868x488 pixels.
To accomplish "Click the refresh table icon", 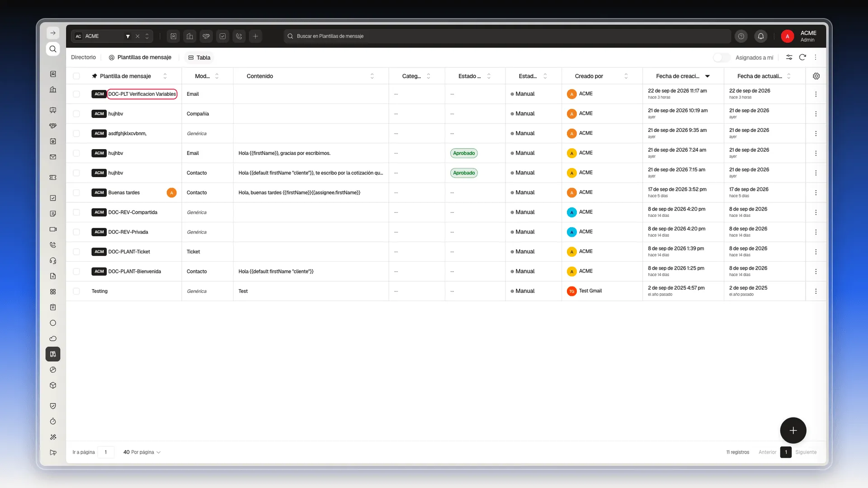I will tap(802, 57).
